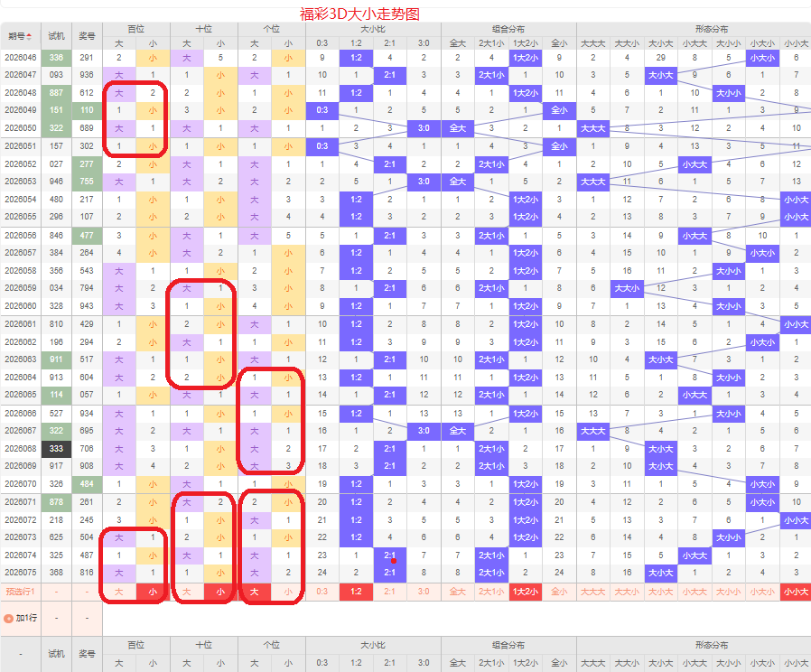
Task: Select 大大小 in the 预选行1 row
Action: (627, 592)
